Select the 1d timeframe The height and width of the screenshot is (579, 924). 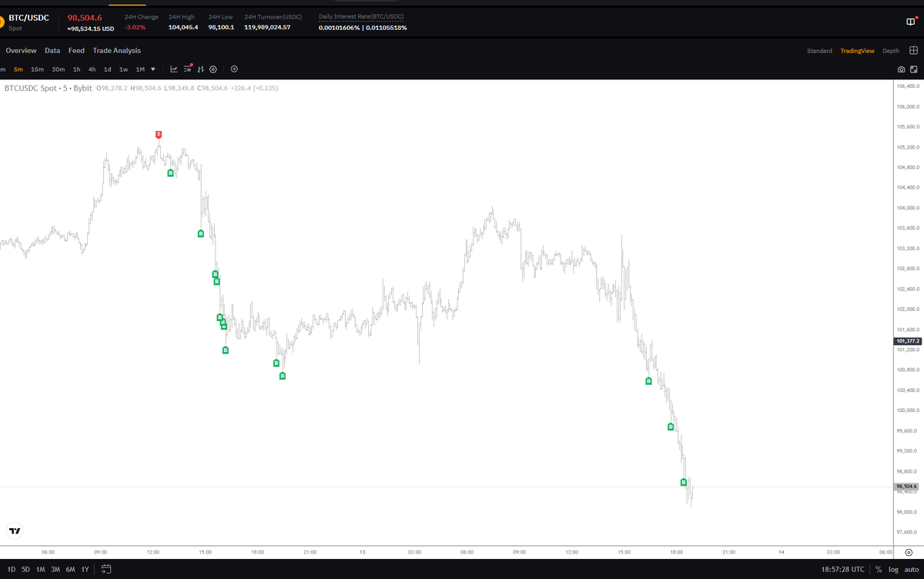pos(108,69)
